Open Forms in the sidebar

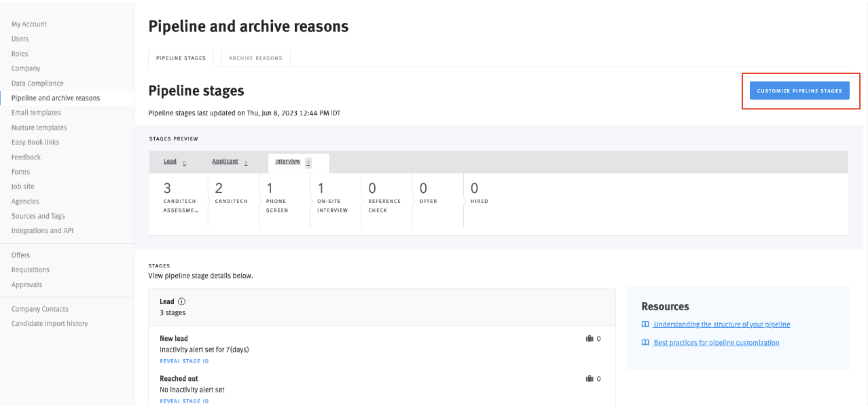coord(20,172)
